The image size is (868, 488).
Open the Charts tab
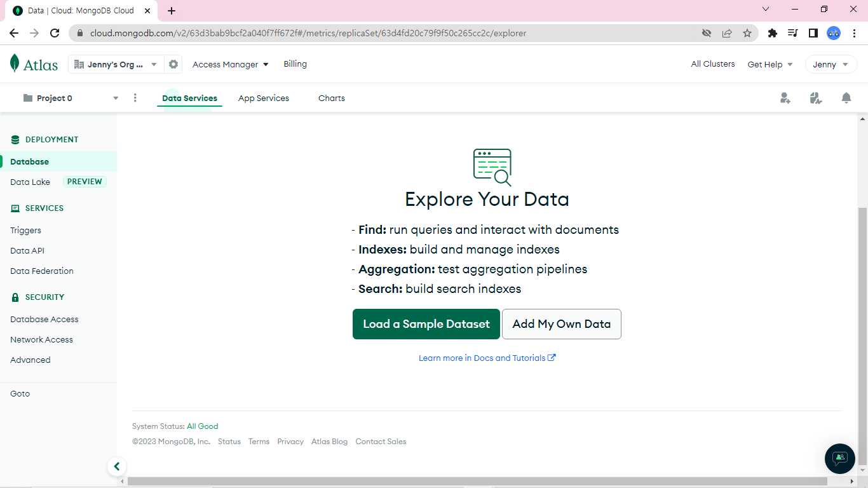point(332,98)
